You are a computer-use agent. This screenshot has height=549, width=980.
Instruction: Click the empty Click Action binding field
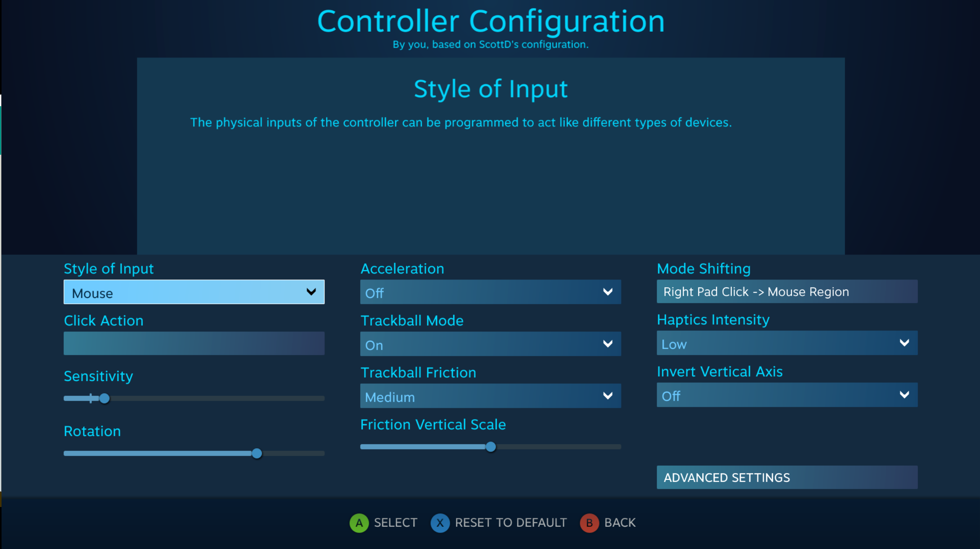click(194, 343)
